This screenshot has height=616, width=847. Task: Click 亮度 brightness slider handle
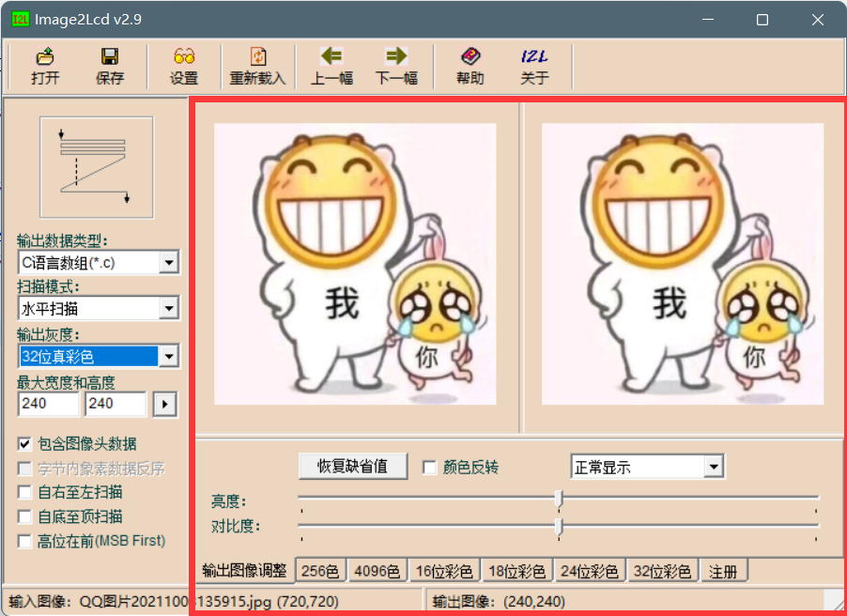pos(559,499)
